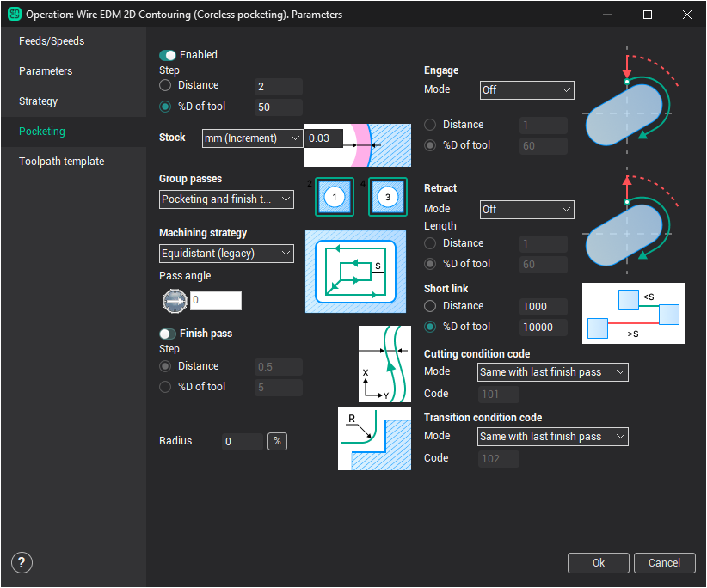Click the Cancel button
Viewport: 707px width, 588px height.
pyautogui.click(x=664, y=563)
